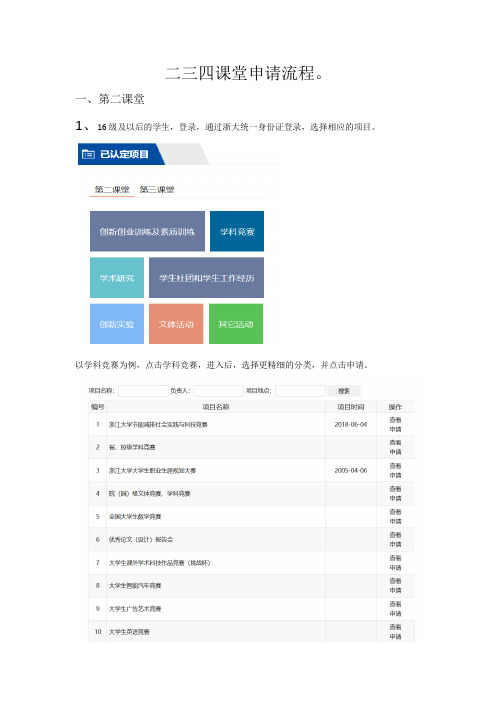Click 申请 for 省、校级学科竞赛
This screenshot has width=496, height=702.
point(395,452)
